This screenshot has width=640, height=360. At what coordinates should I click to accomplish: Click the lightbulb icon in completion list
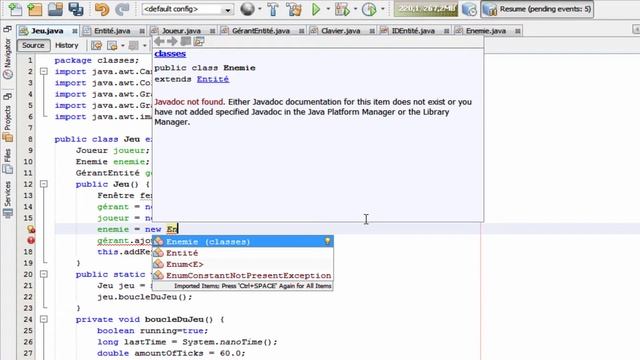pos(327,241)
